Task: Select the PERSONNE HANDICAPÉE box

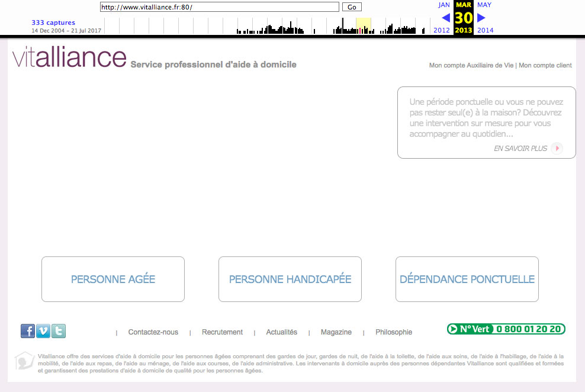Action: (290, 279)
